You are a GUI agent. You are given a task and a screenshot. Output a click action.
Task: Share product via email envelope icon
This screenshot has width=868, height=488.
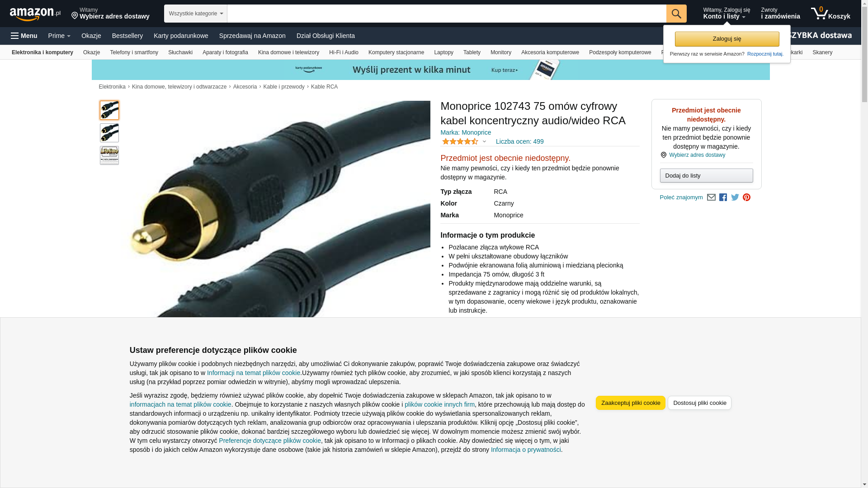[711, 197]
